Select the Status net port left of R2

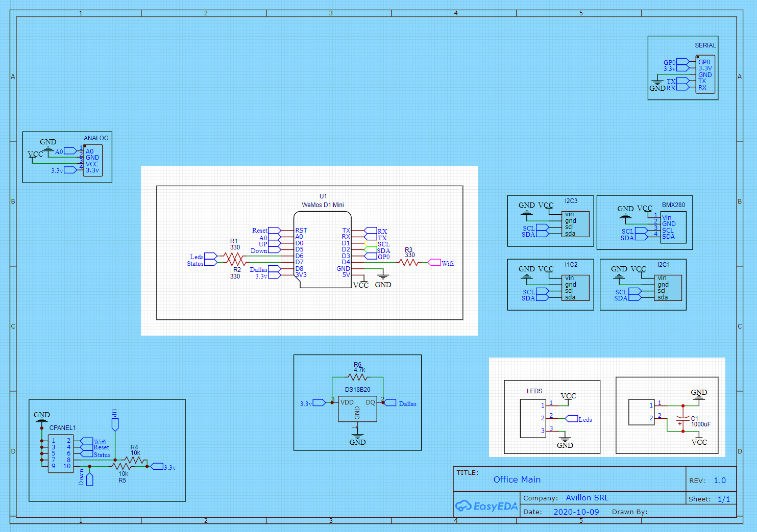point(211,263)
